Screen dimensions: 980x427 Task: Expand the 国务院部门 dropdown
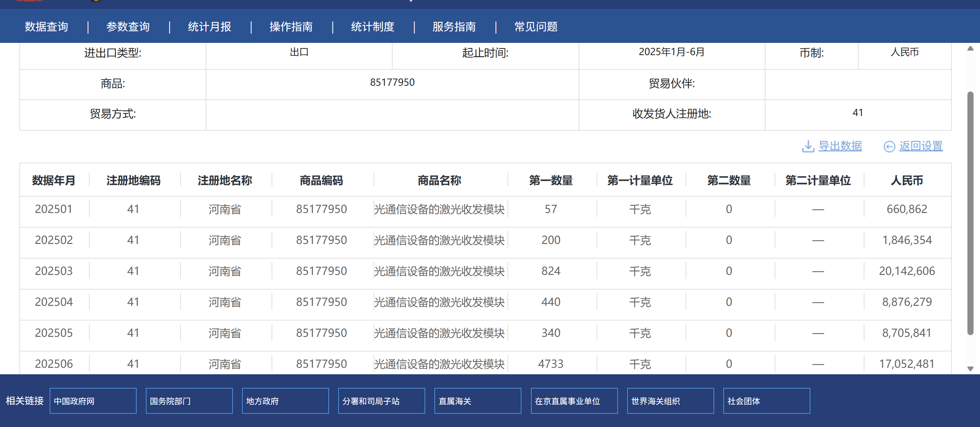pos(189,401)
